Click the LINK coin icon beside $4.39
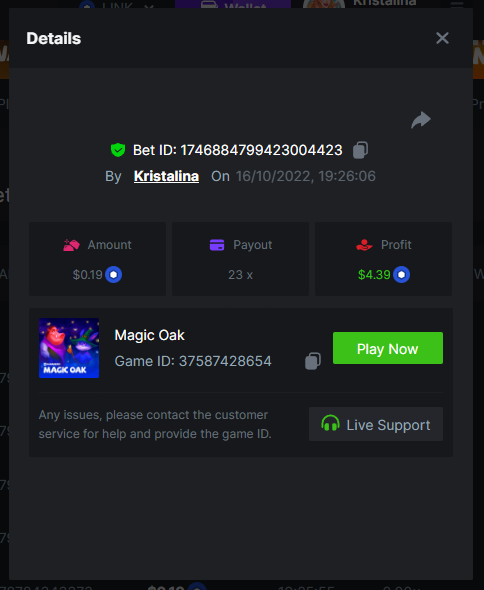This screenshot has width=484, height=590. (401, 275)
